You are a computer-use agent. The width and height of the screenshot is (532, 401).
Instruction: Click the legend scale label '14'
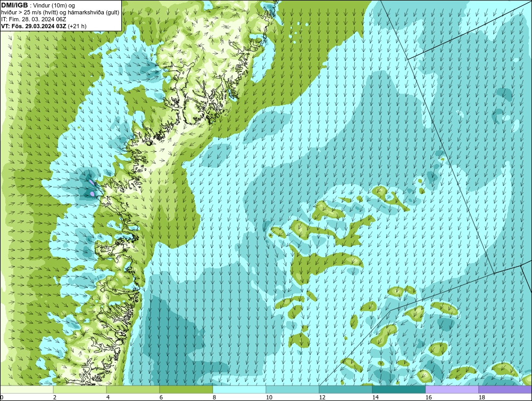click(x=375, y=397)
